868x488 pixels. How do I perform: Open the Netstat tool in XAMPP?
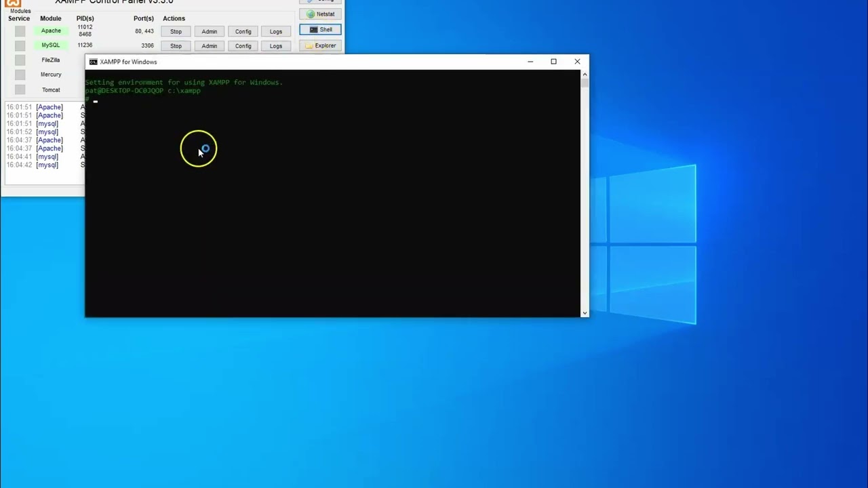(x=320, y=14)
